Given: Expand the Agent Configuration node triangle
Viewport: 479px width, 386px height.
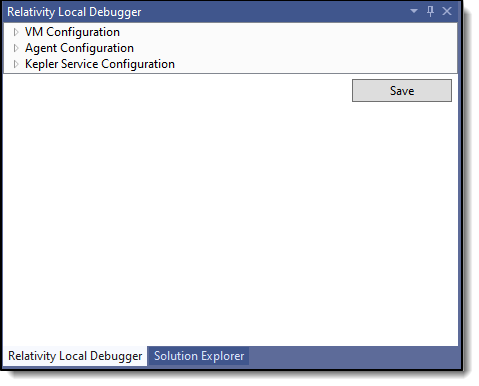Looking at the screenshot, I should click(16, 48).
